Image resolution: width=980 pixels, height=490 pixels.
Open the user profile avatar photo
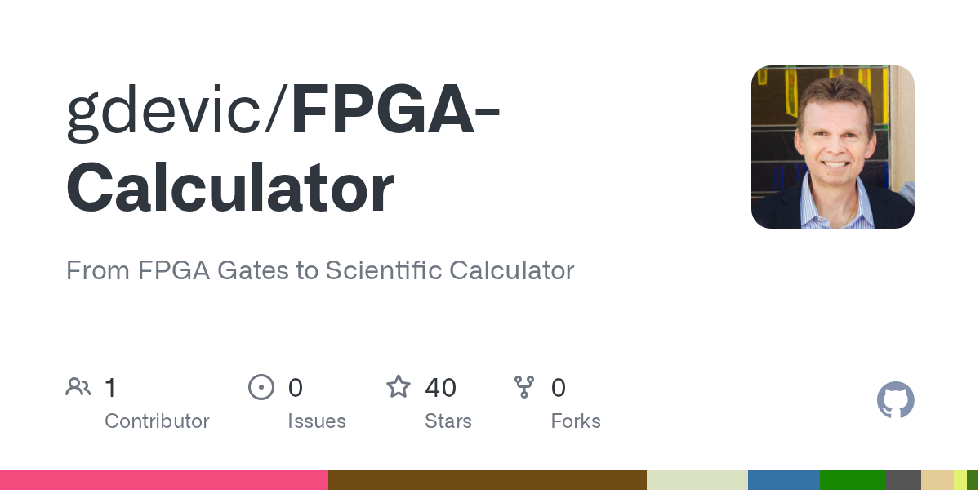[833, 147]
